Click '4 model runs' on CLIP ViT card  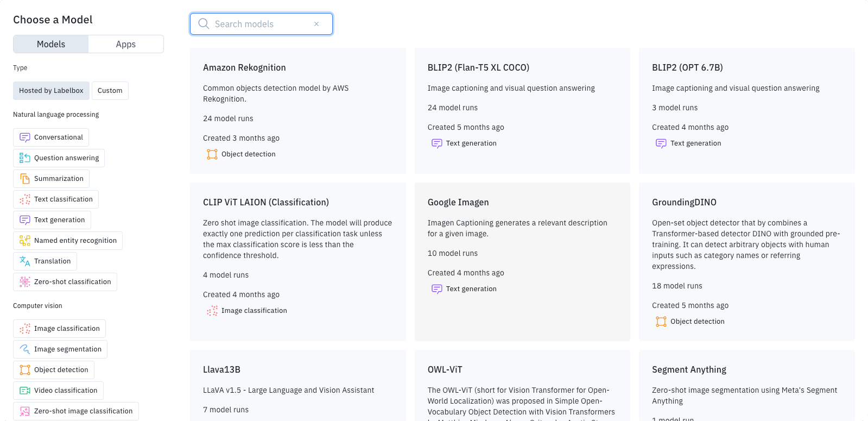point(226,275)
